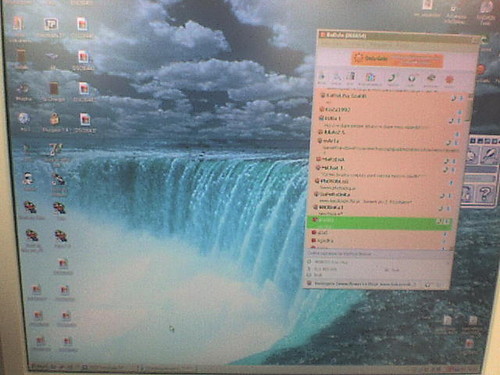Screen dimensions: 500x375
Task: Select the pen tool icon in side palette
Action: 488,155
